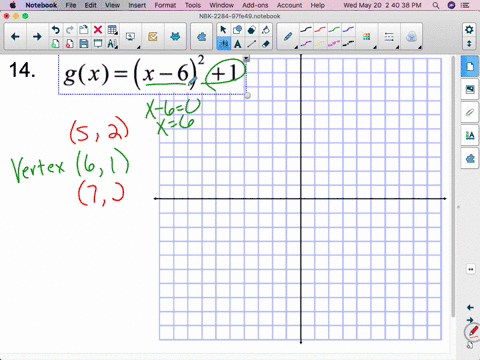
Task: Open add-ons puzzle piece in toolbar
Action: (201, 37)
